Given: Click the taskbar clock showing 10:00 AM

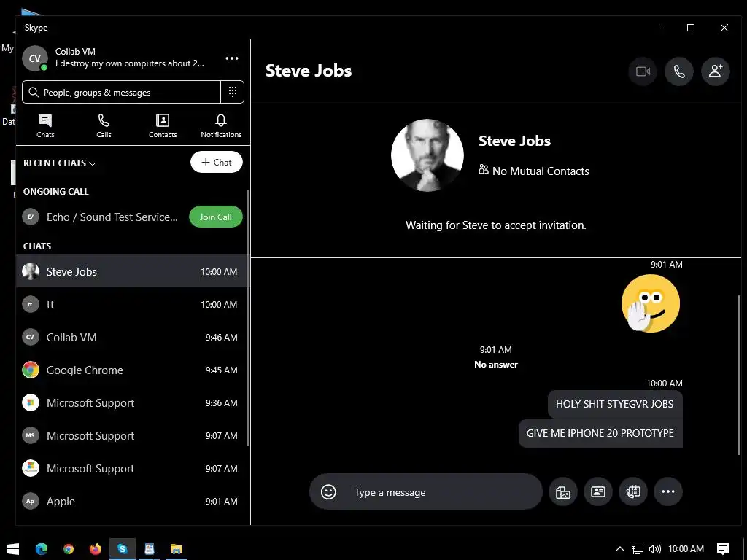Looking at the screenshot, I should (686, 549).
